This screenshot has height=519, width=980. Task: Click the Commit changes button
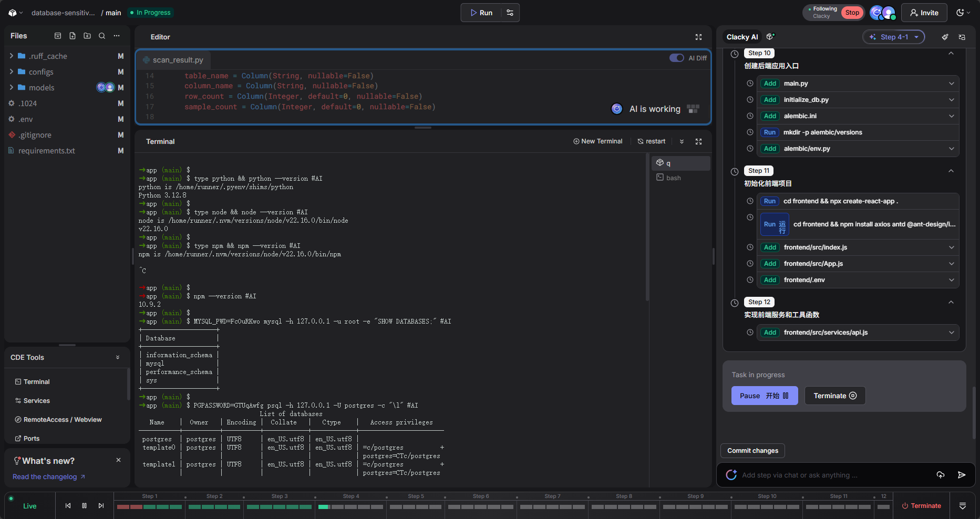[x=752, y=451]
